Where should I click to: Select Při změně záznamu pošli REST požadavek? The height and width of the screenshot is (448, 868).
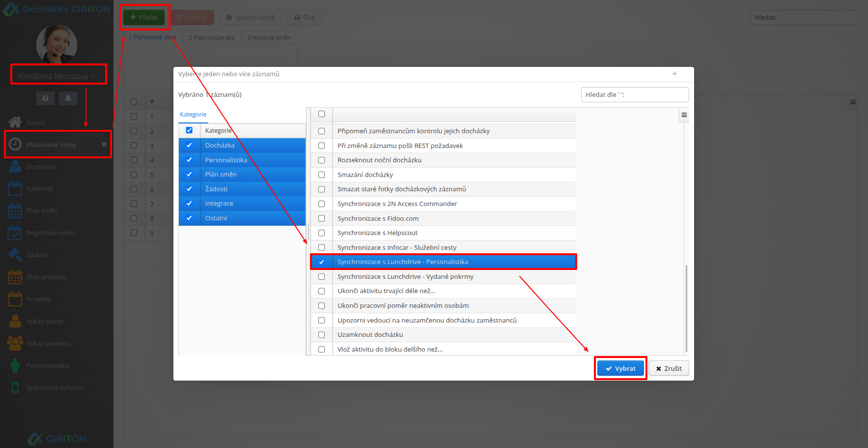[x=443, y=146]
